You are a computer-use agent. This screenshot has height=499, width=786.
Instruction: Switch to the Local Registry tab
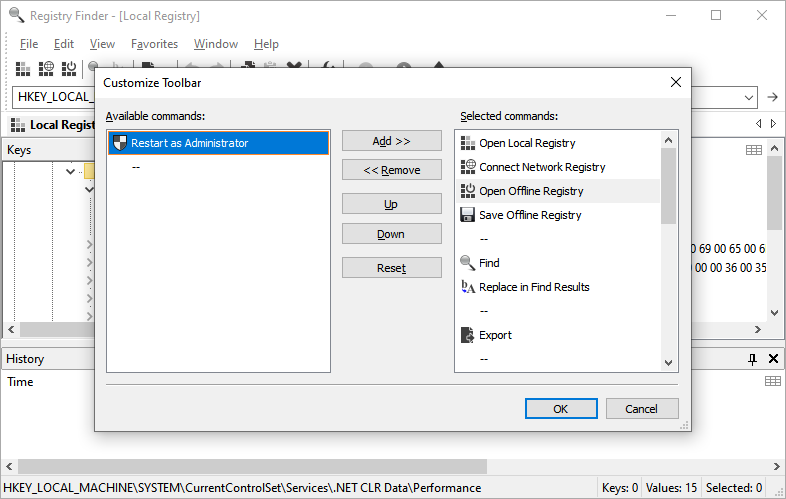[53, 125]
